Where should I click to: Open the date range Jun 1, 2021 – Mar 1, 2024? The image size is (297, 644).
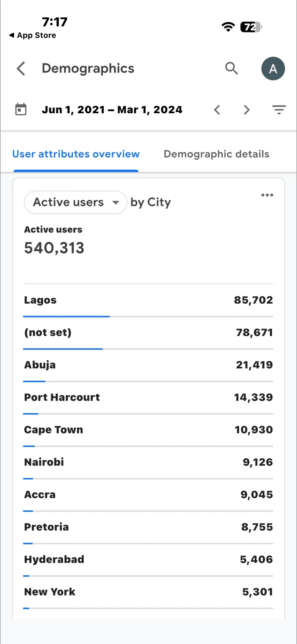tap(112, 110)
